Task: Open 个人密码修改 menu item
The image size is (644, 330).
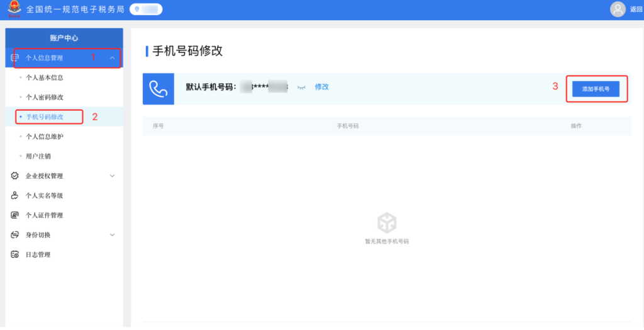Action: (44, 97)
